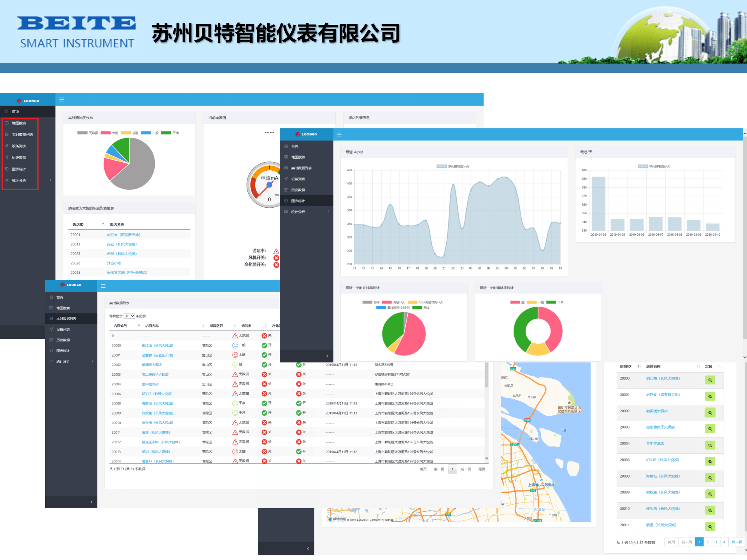Click the hamburger menu icon in the top bar
Viewport: 747px width, 560px height.
point(62,99)
